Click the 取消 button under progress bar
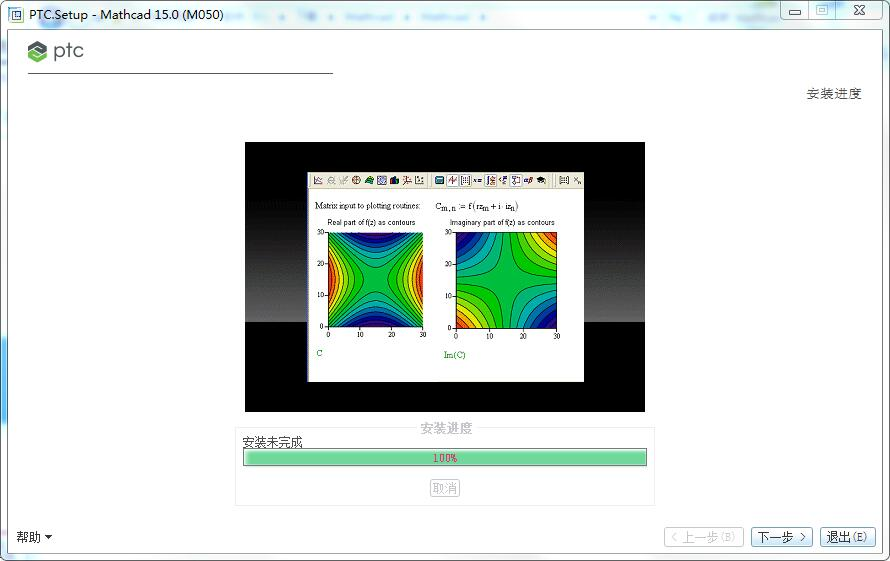 (x=445, y=488)
